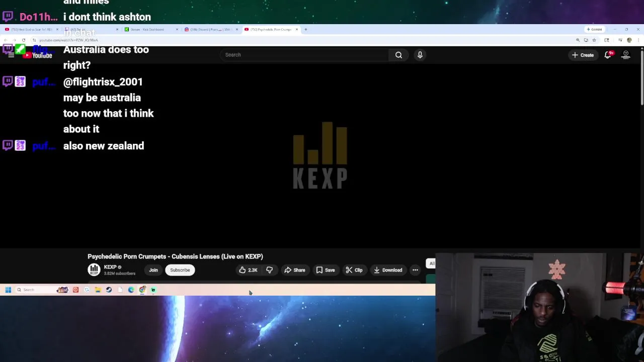Open the side panel icon in Chrome toolbar
The image size is (644, 362).
click(x=607, y=40)
